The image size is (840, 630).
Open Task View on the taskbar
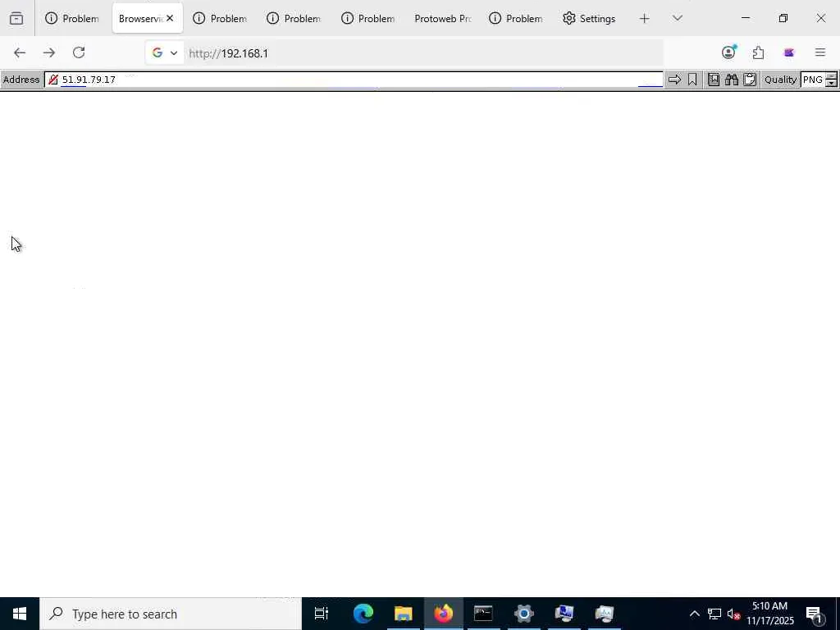click(322, 614)
